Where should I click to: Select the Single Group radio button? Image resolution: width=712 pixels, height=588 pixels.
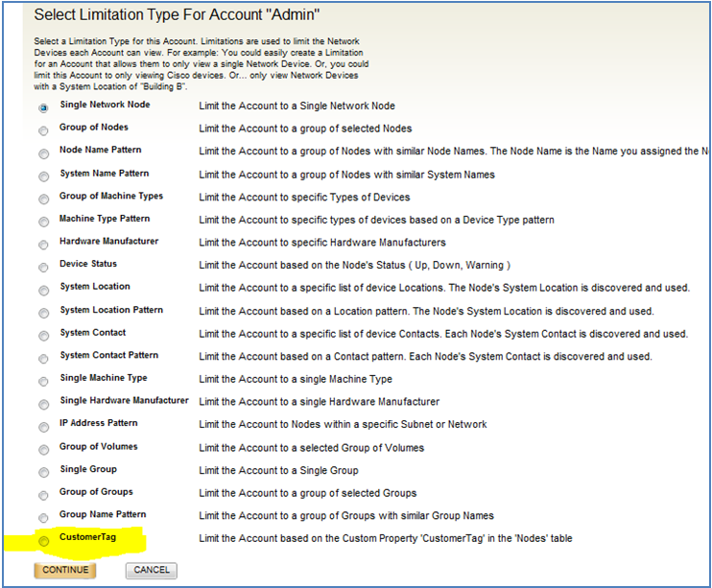point(43,473)
